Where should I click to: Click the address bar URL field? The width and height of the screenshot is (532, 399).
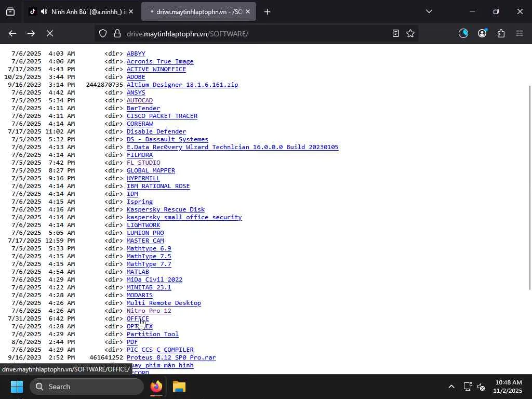click(256, 34)
